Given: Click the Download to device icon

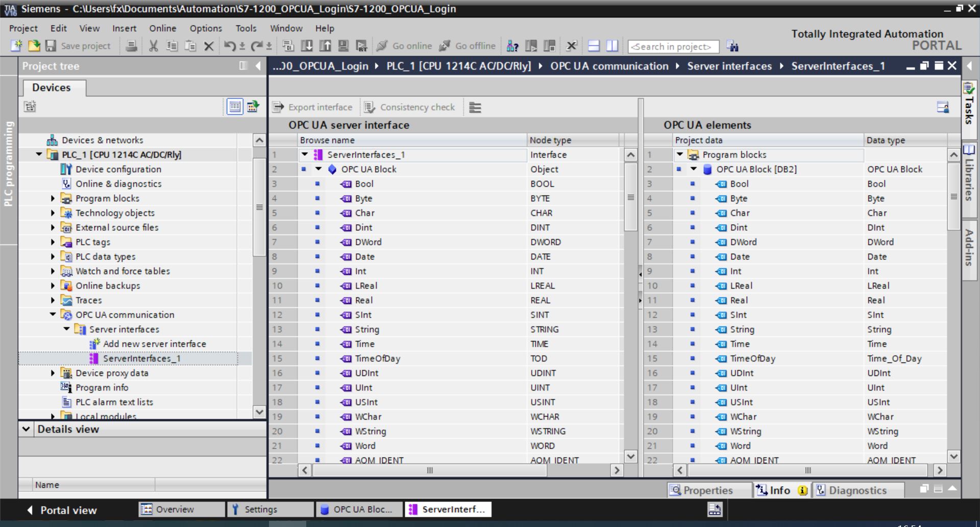Looking at the screenshot, I should pyautogui.click(x=307, y=46).
